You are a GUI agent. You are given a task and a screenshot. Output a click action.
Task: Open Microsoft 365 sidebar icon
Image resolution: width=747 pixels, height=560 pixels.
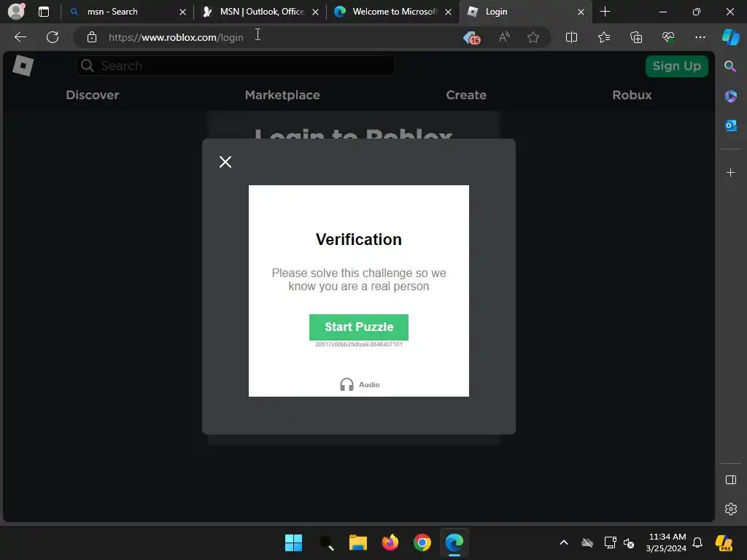point(731,96)
